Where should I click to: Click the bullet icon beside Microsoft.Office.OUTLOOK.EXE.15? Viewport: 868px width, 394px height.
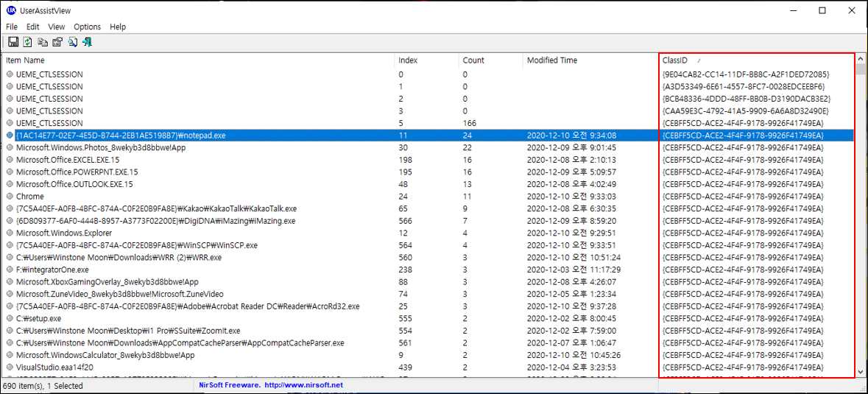click(x=10, y=183)
